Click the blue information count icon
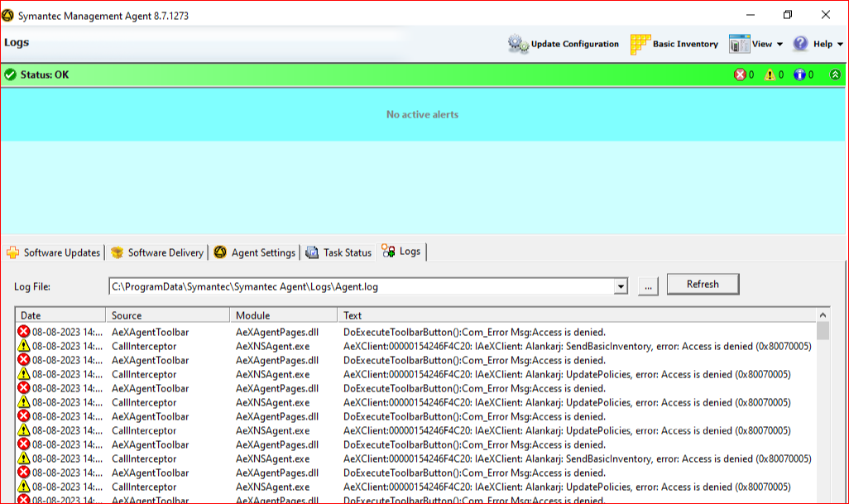The width and height of the screenshot is (849, 504). 799,74
